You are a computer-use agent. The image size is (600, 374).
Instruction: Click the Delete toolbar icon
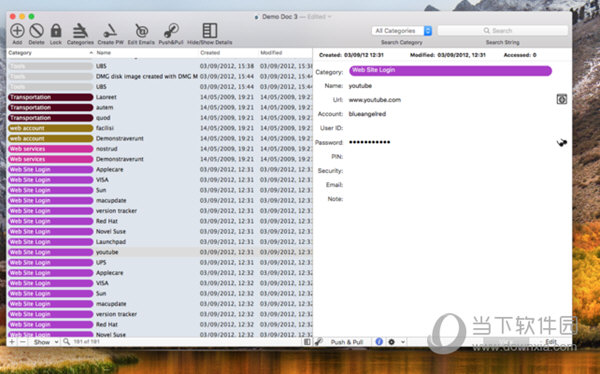[x=37, y=31]
